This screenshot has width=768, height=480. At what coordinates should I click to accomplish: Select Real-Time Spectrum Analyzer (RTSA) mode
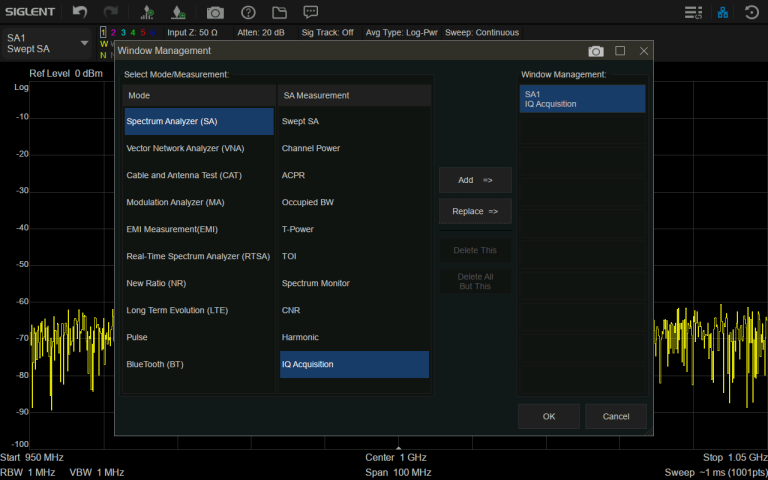click(198, 256)
